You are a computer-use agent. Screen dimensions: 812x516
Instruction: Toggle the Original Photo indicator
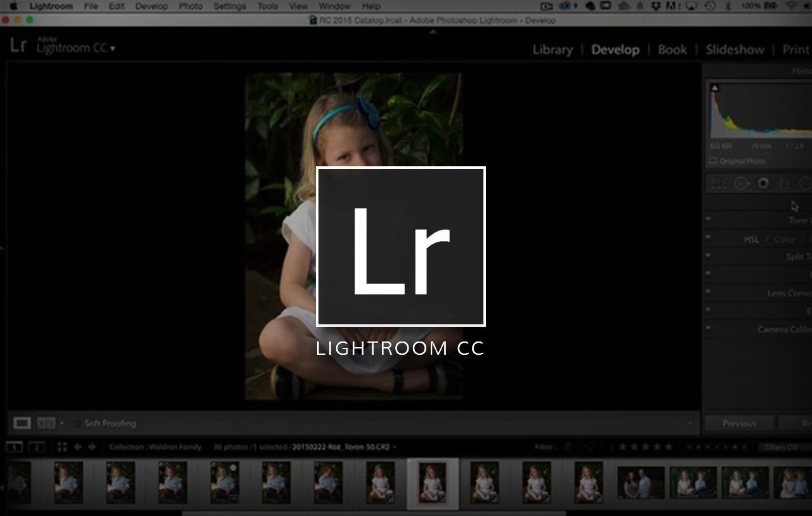[x=737, y=161]
